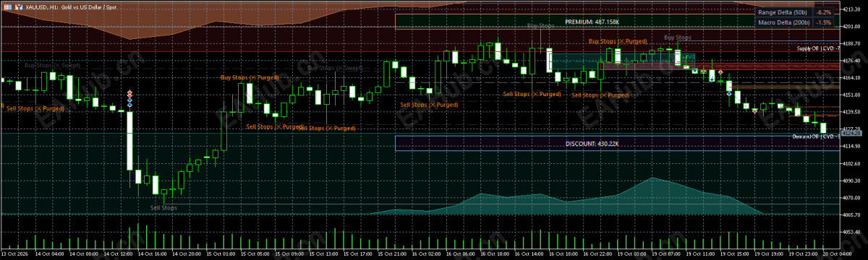Click the Demand OB | CVD label
Image resolution: width=868 pixels, height=260 pixels.
point(815,136)
